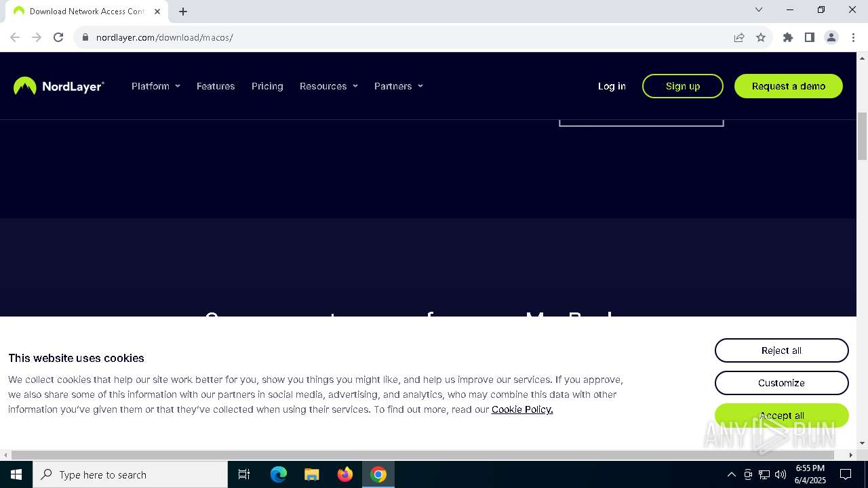
Task: Open the Chrome profile avatar
Action: [x=831, y=37]
